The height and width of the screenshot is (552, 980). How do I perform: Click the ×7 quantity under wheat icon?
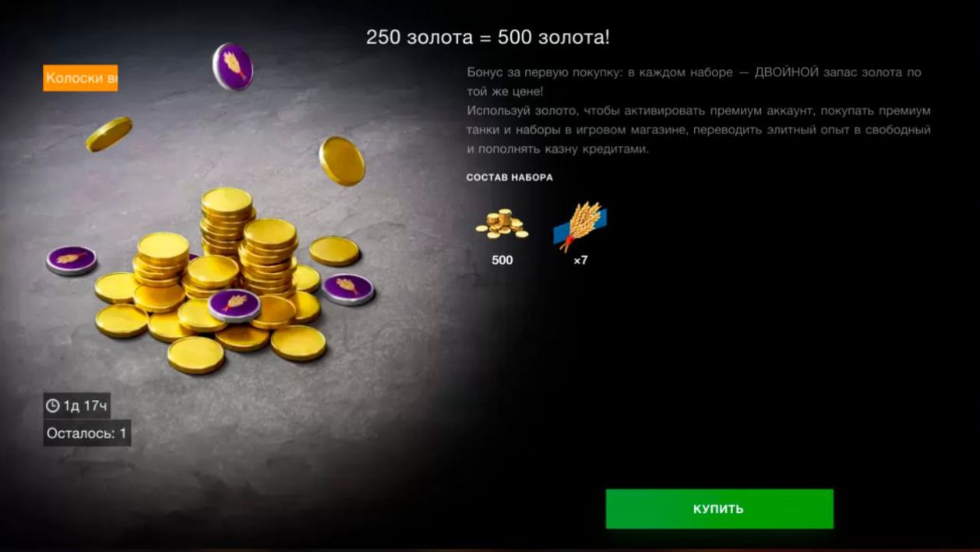coord(580,260)
